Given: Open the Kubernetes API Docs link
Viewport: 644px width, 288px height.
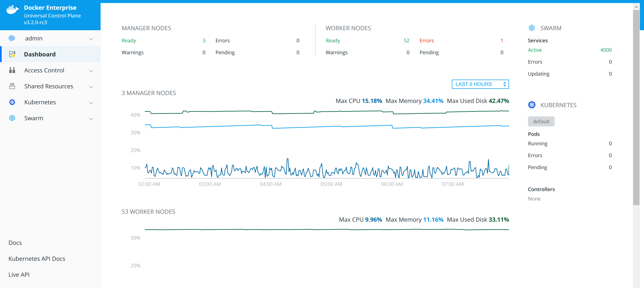Looking at the screenshot, I should [x=37, y=258].
